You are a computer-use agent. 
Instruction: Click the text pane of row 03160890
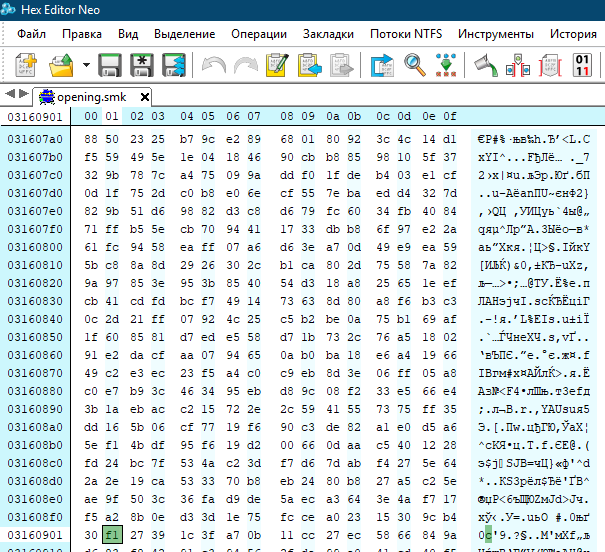click(534, 409)
